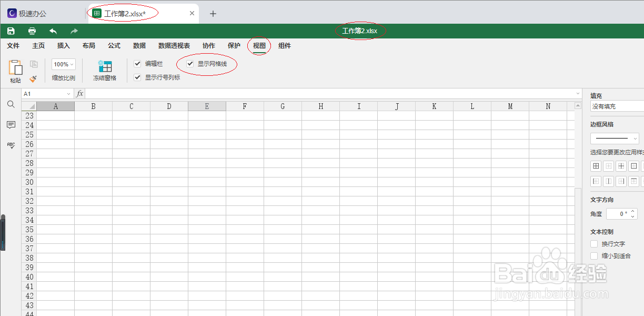Screen dimensions: 644x316
Task: Apply inner vertical border icon
Action: [609, 181]
